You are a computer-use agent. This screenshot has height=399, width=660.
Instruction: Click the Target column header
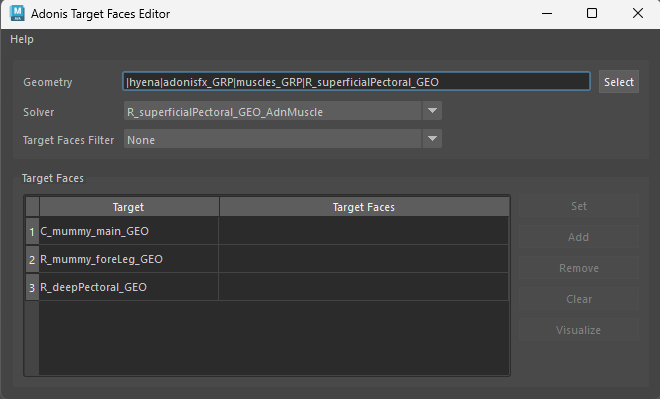(129, 207)
